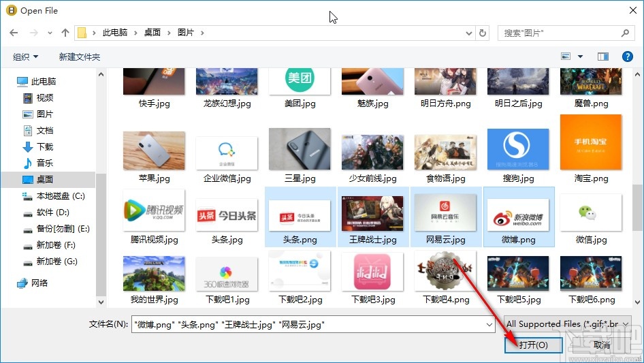The image size is (644, 363).
Task: Select the 淘宝.png file
Action: click(591, 149)
